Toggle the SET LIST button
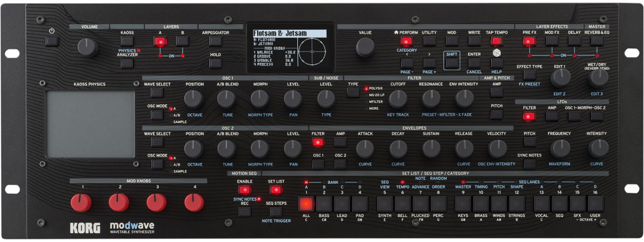Viewport: 644px width, 242px height. (x=276, y=190)
